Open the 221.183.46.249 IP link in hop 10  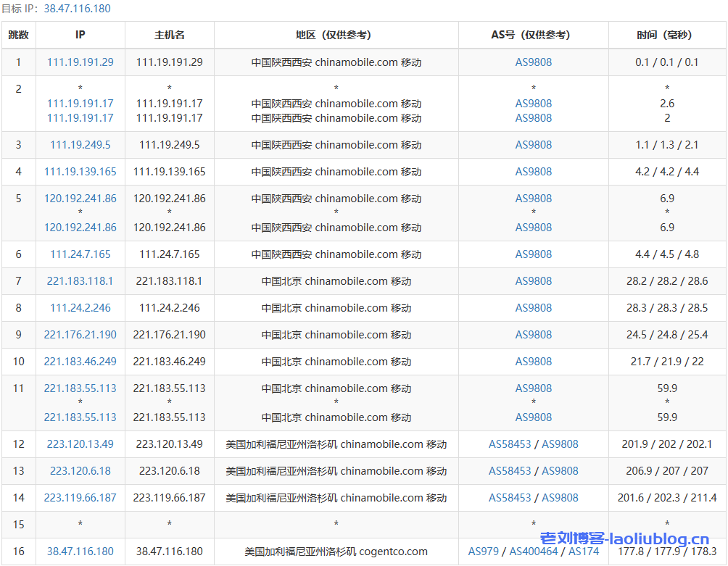(x=80, y=362)
